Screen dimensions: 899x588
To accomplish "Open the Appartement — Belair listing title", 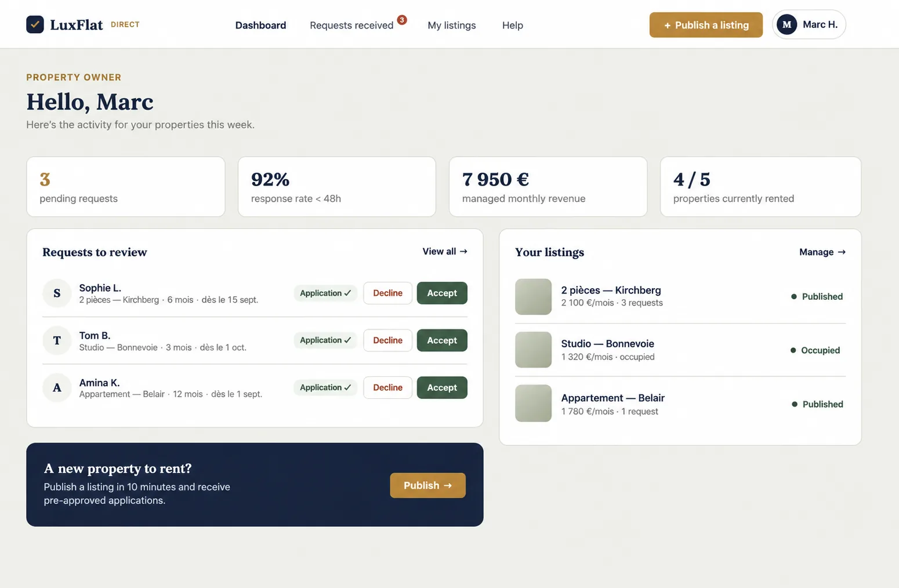I will (x=612, y=398).
